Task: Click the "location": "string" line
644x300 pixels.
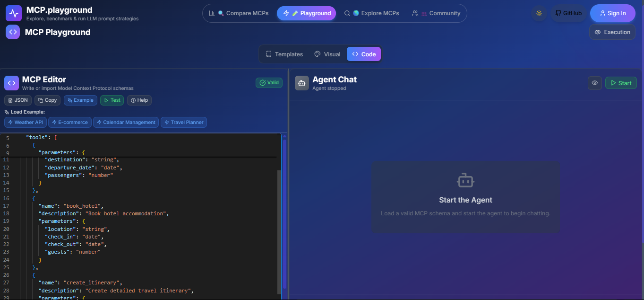Action: pyautogui.click(x=77, y=229)
